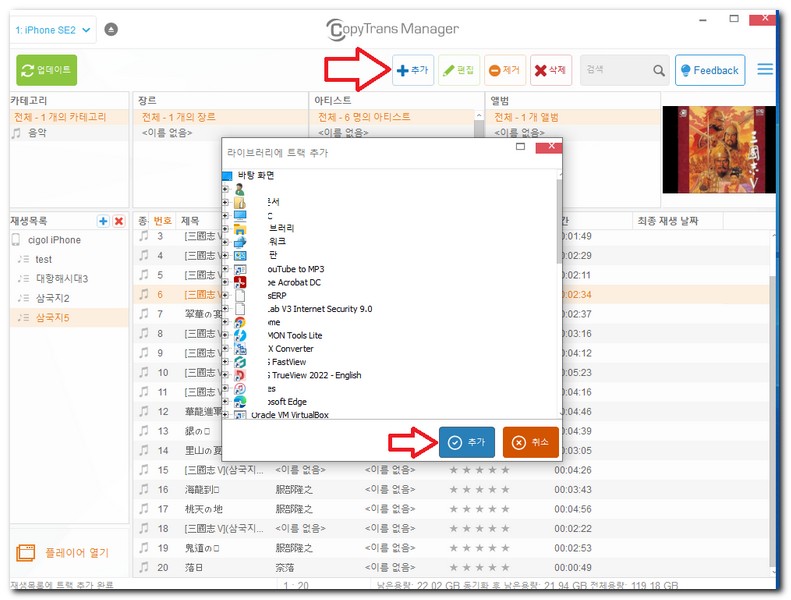The image size is (791, 600).
Task: Click the green 업데이트 sync button
Action: click(x=46, y=70)
